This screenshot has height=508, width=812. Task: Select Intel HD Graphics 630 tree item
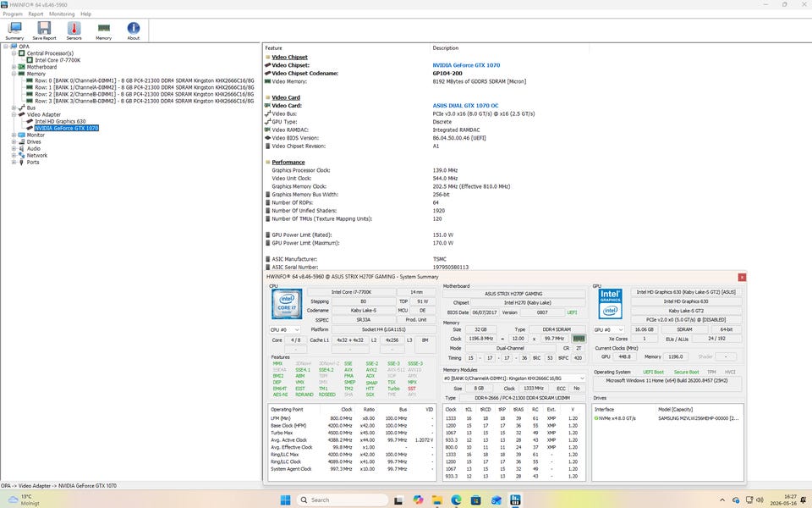(60, 121)
